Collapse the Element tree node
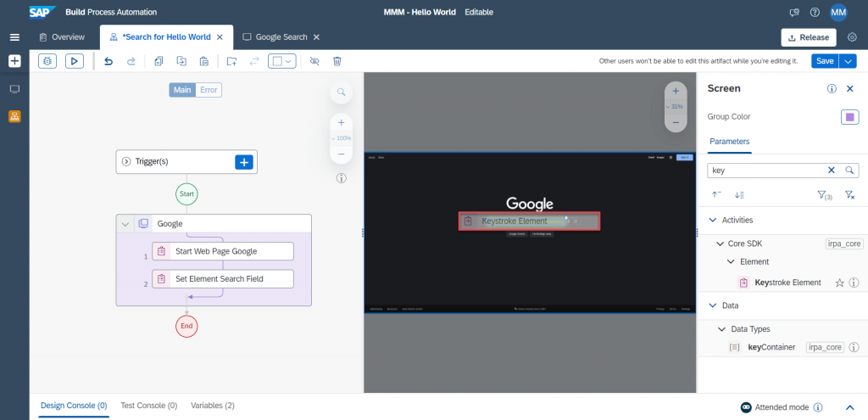 730,261
